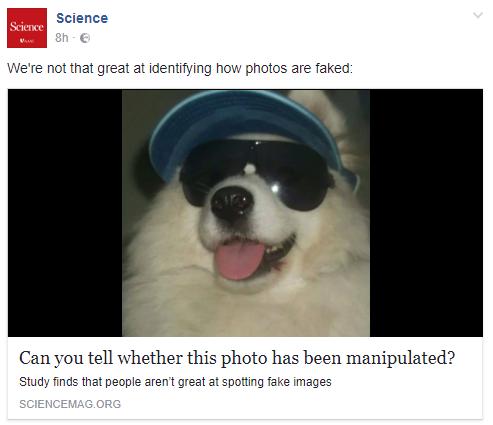Click the 8h post timestamp
493x425 pixels.
[x=62, y=38]
